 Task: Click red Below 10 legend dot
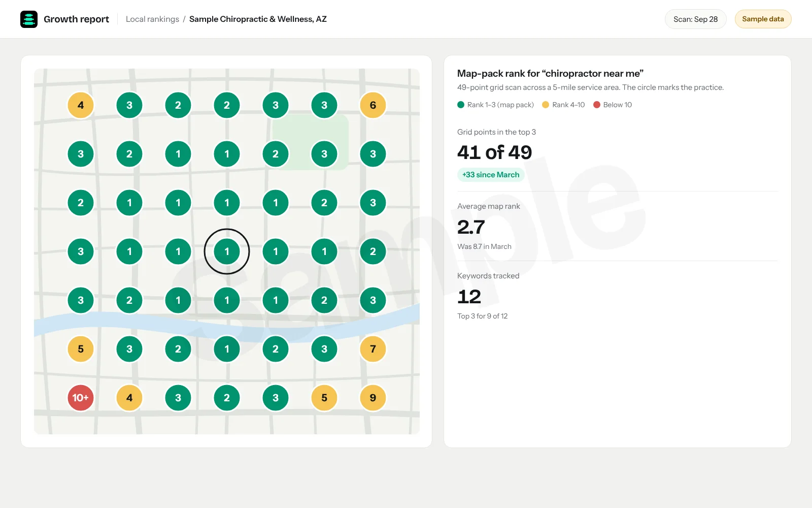[597, 105]
